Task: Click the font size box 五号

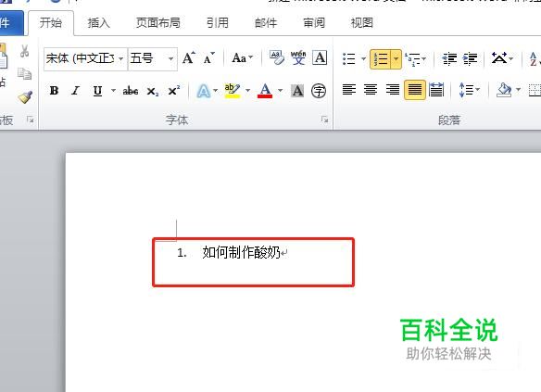Action: 146,58
